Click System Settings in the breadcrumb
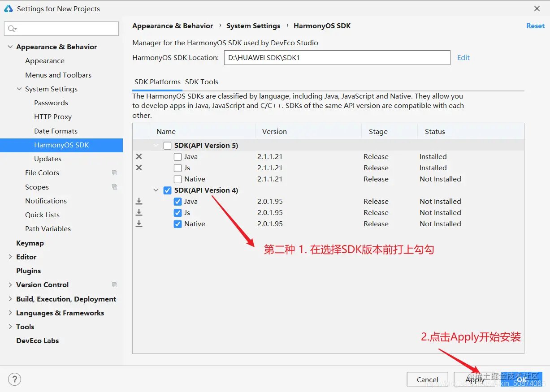The image size is (550, 392). pos(253,26)
